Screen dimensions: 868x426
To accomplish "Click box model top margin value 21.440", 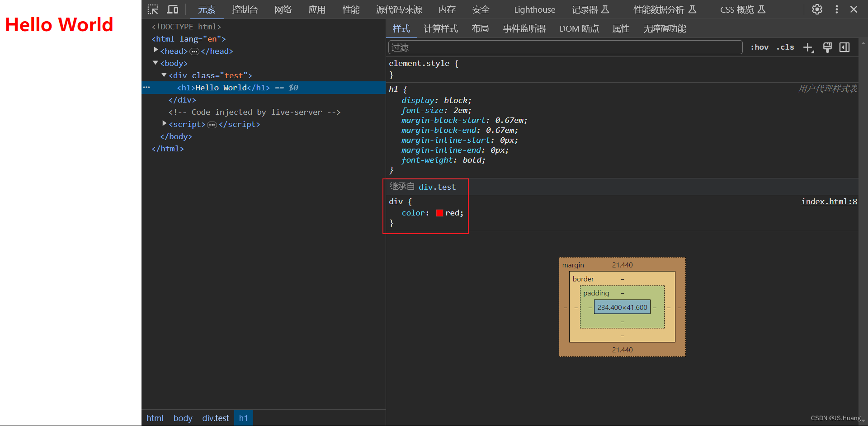I will 622,265.
